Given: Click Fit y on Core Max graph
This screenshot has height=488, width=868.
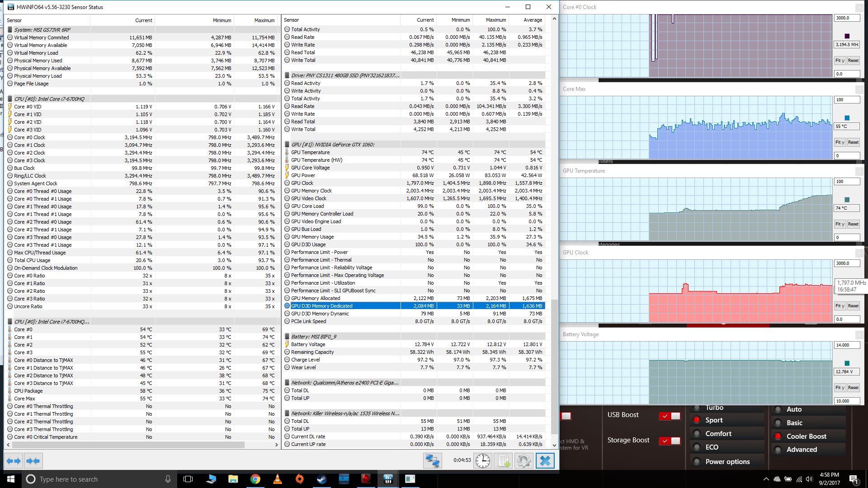Looking at the screenshot, I should (x=840, y=142).
